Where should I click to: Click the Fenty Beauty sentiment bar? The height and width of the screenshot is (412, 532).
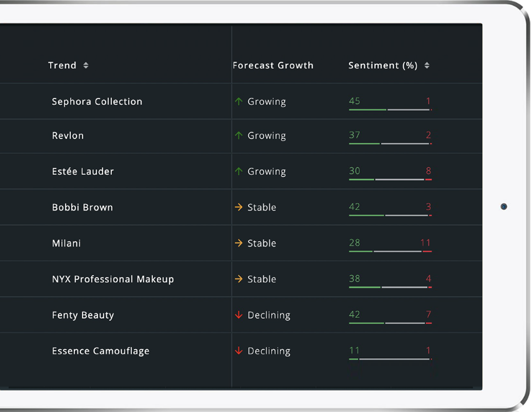[390, 323]
